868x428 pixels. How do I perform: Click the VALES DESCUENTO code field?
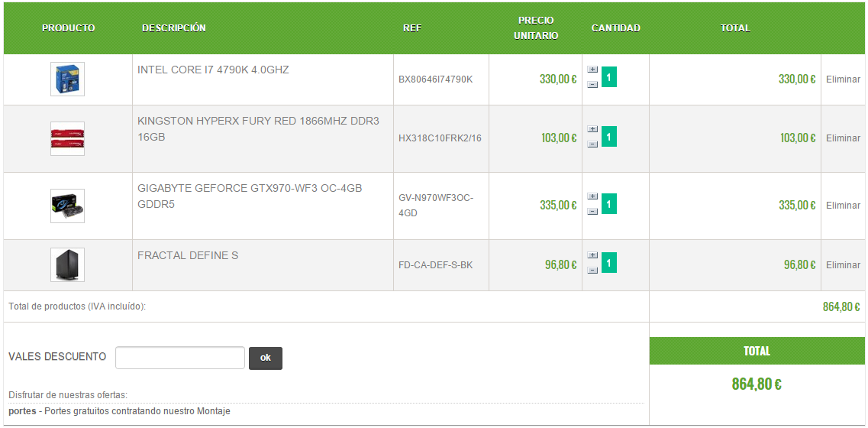pyautogui.click(x=180, y=358)
